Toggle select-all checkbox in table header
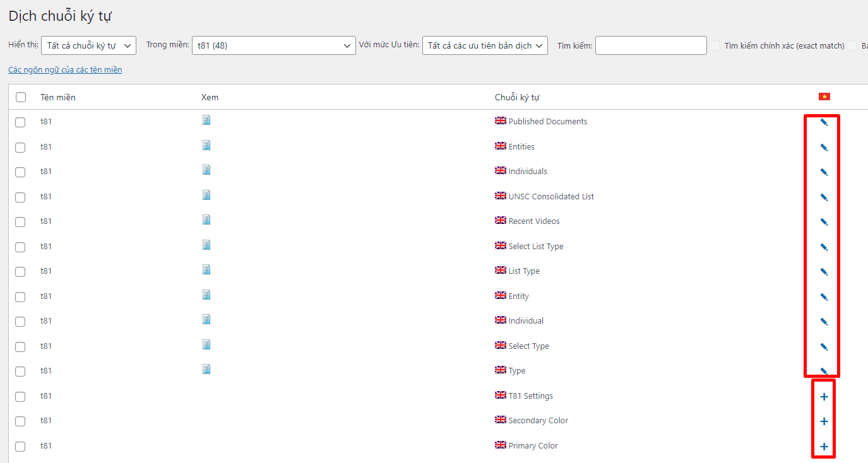 (21, 97)
